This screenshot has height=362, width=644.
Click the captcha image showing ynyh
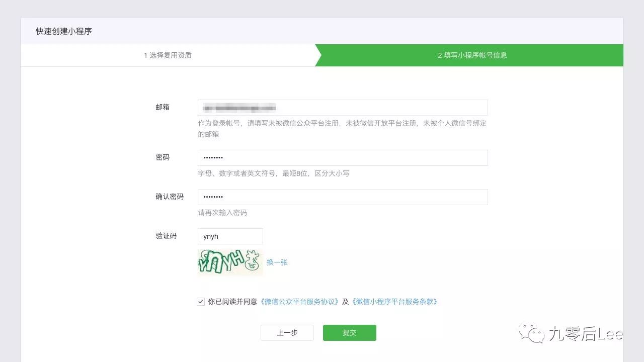(x=229, y=262)
